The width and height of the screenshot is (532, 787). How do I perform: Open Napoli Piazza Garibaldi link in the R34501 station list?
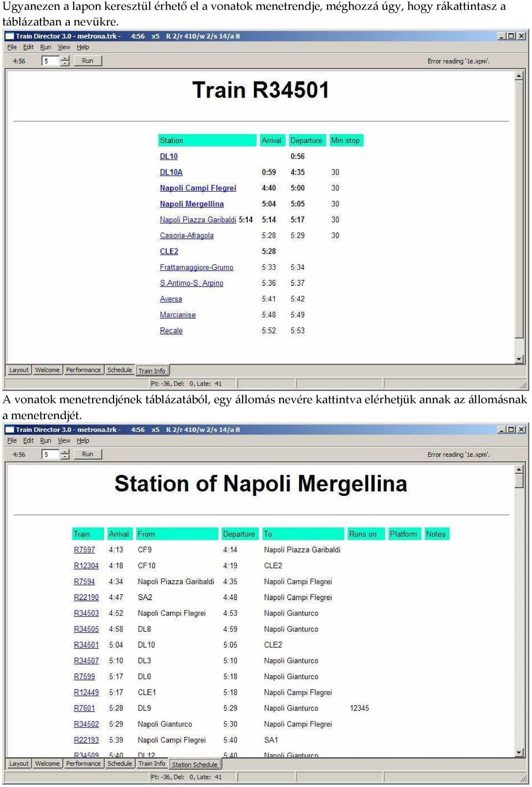tap(198, 220)
